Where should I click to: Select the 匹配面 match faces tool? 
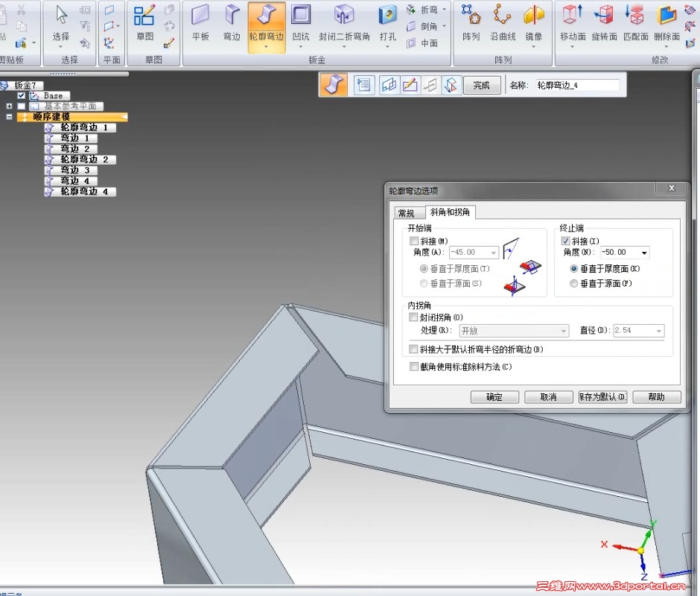[635, 23]
